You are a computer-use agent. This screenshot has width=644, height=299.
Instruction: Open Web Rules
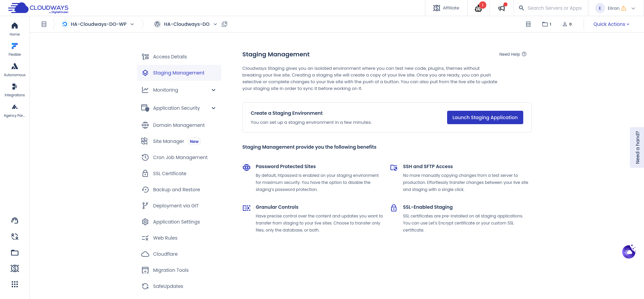pos(179,238)
